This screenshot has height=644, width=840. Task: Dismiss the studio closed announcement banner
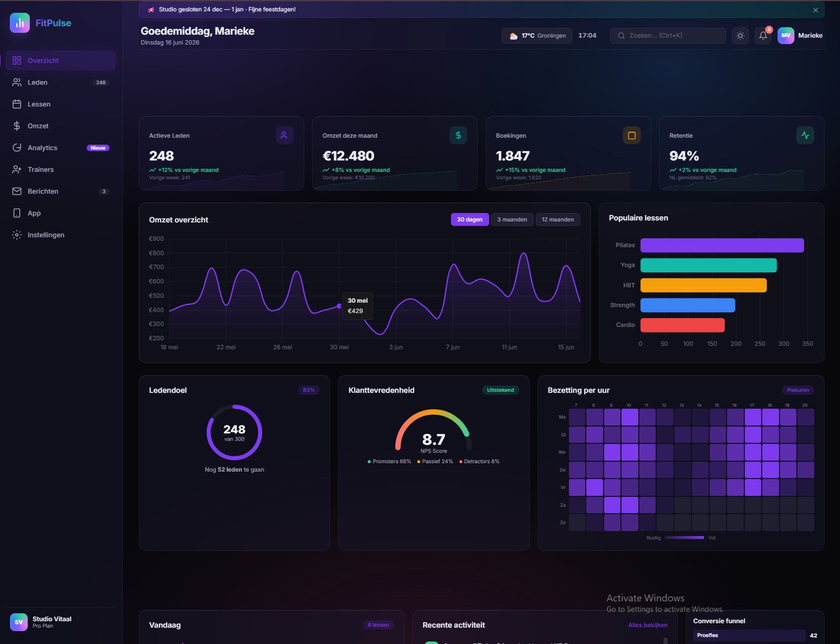tap(815, 10)
